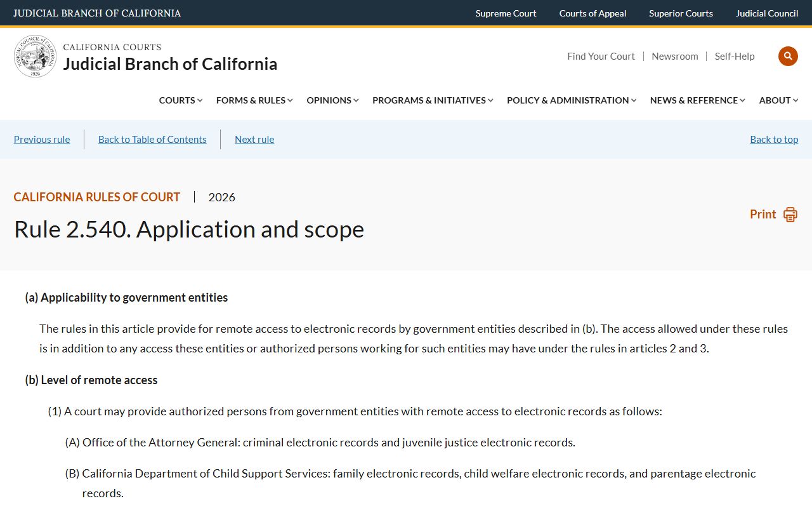The width and height of the screenshot is (812, 508).
Task: Click Judicial Branch of California site title
Action: click(x=170, y=64)
